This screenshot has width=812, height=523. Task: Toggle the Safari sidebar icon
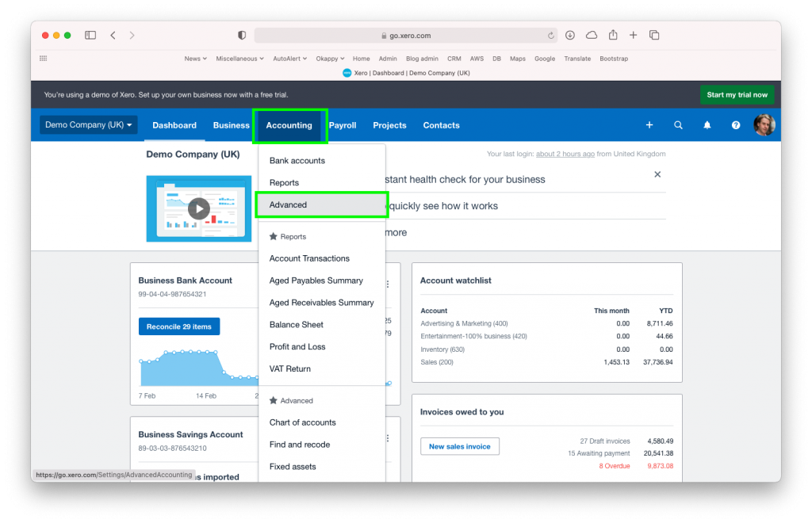(x=90, y=35)
